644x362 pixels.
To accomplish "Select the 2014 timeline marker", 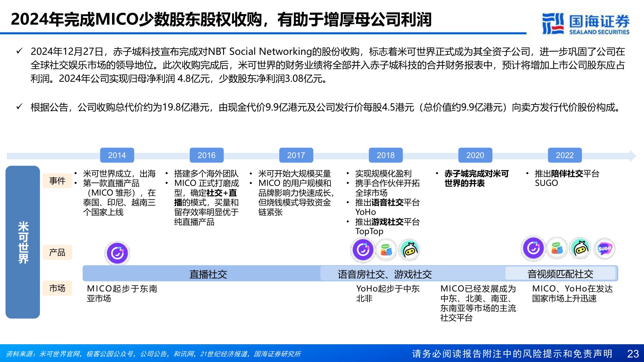I will pos(117,155).
